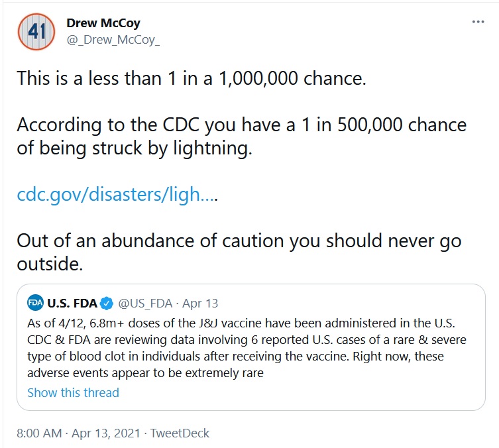Click the U.S. FDA logo avatar
This screenshot has width=499, height=448.
point(35,303)
